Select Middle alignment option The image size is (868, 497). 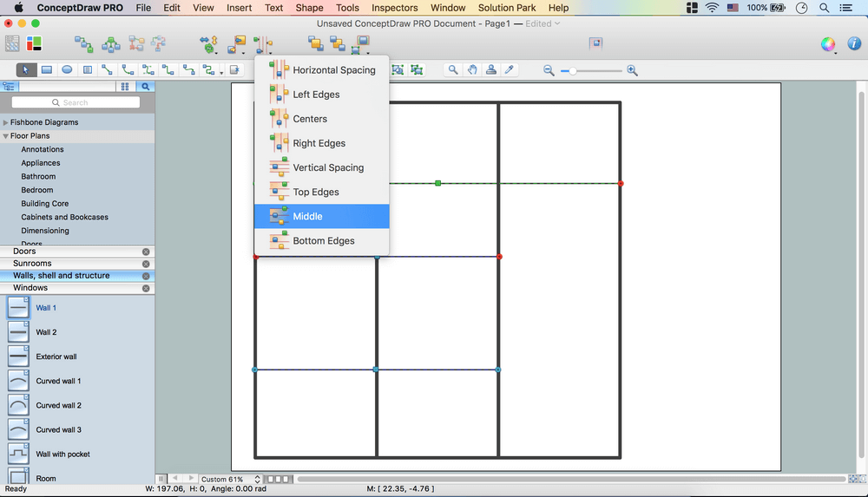tap(322, 216)
